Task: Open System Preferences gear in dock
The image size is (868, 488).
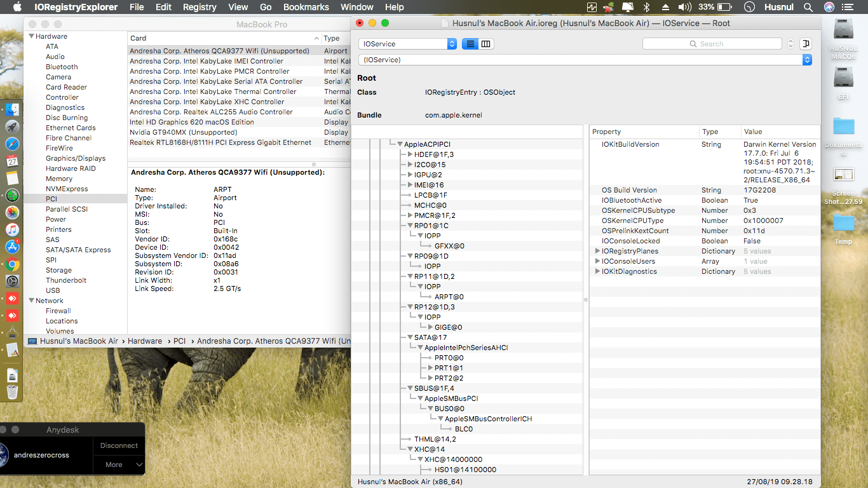Action: pos(12,281)
